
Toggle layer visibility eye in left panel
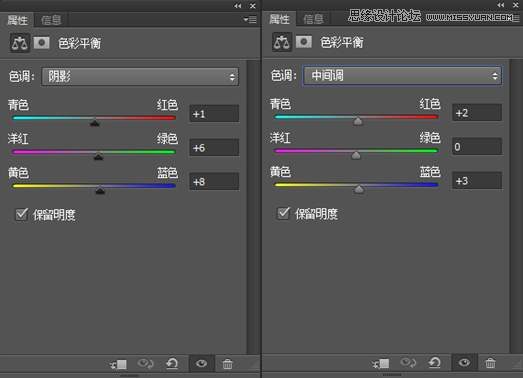(201, 363)
